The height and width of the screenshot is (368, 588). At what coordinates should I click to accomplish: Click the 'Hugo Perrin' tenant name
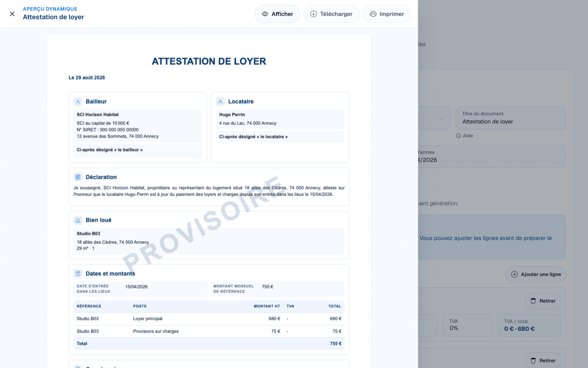(232, 115)
